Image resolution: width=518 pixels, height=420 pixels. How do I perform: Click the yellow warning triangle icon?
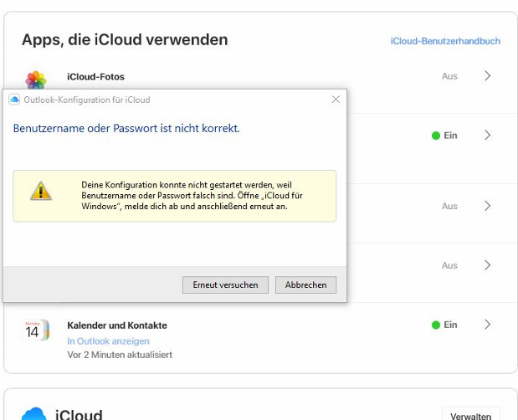click(41, 191)
